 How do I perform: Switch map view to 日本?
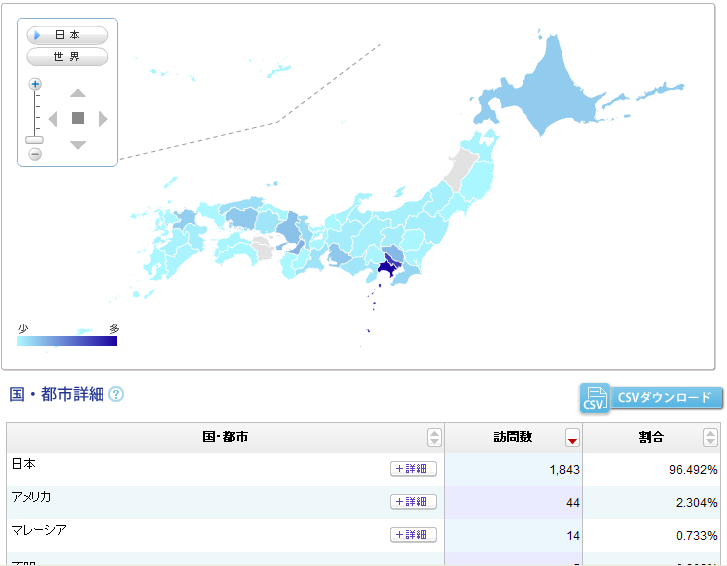67,35
